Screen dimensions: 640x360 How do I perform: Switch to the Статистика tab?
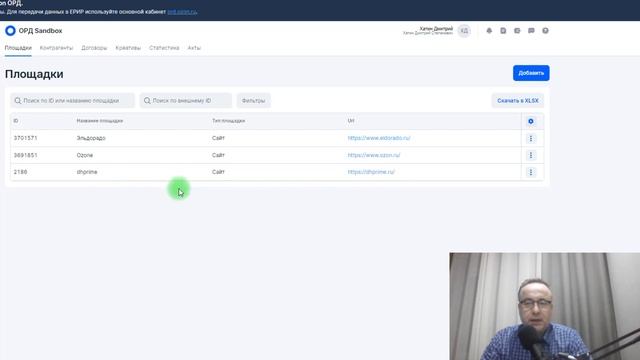[x=164, y=48]
